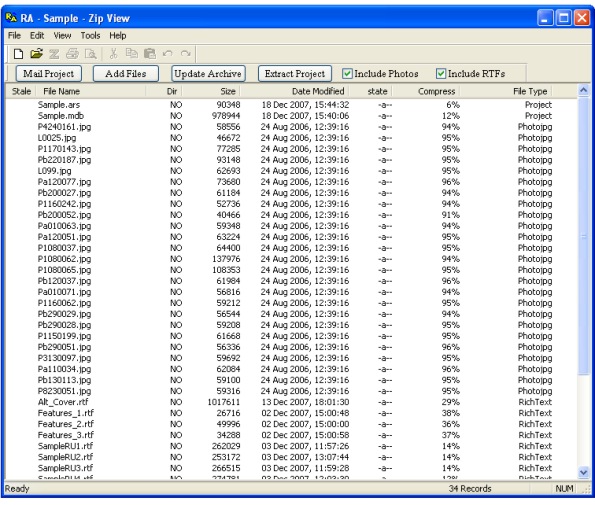This screenshot has height=505, width=595.
Task: Select the Features_1.rtf file
Action: click(x=66, y=413)
